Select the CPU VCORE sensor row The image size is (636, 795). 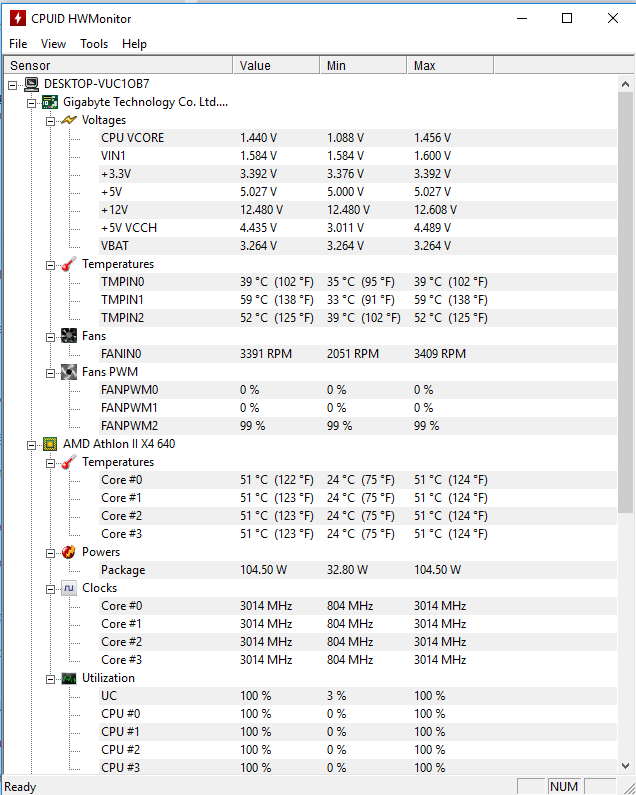tap(132, 138)
